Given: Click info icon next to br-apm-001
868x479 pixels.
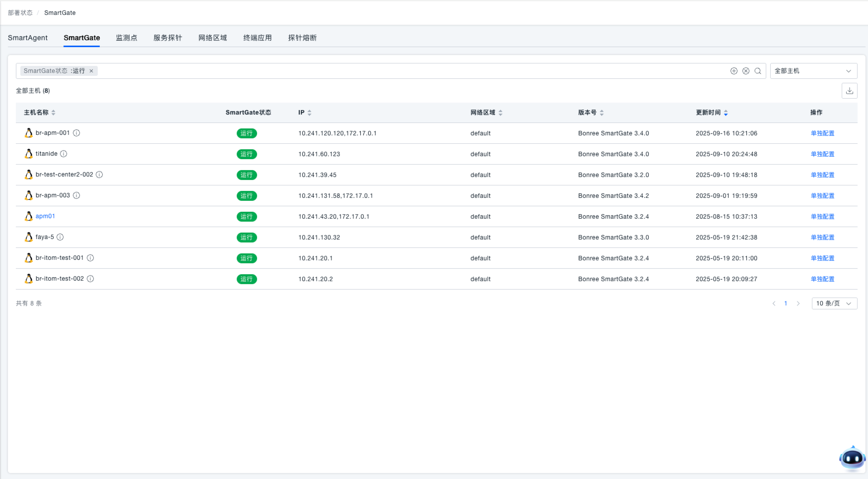Looking at the screenshot, I should (76, 133).
